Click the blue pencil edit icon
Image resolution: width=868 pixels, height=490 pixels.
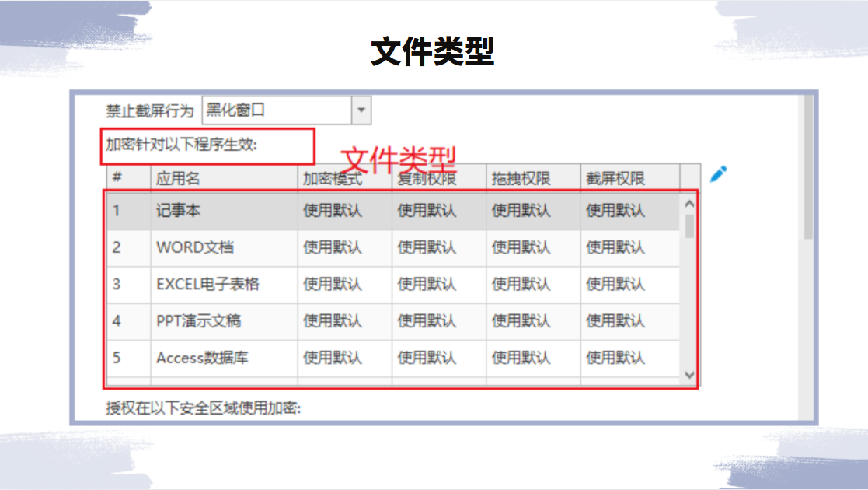click(719, 174)
